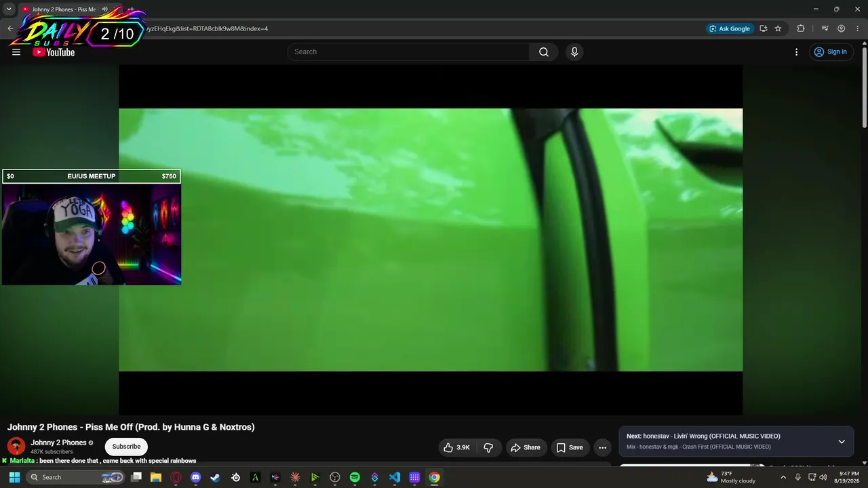Viewport: 868px width, 488px height.
Task: Open the Chrome tab search dropdown
Action: coord(9,9)
